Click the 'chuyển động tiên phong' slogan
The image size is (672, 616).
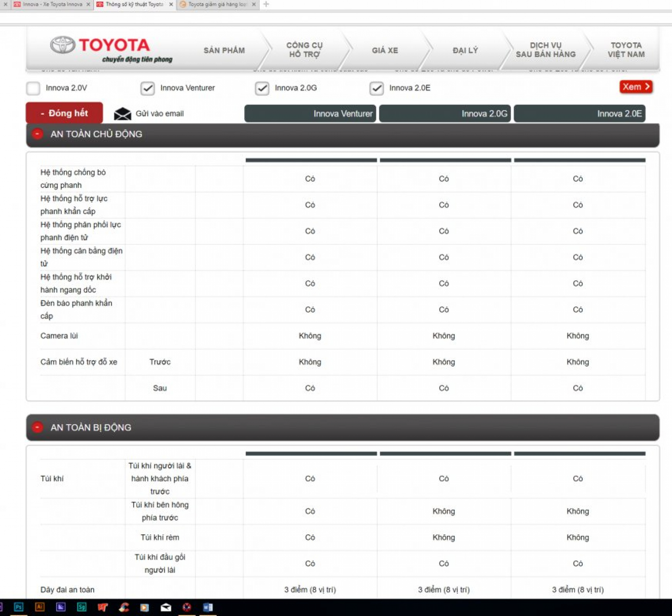138,60
